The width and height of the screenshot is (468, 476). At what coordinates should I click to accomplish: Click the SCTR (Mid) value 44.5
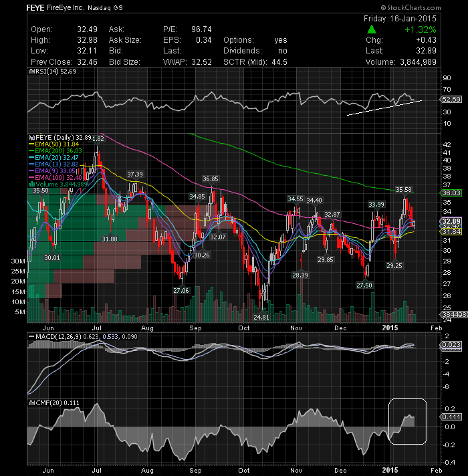[279, 62]
